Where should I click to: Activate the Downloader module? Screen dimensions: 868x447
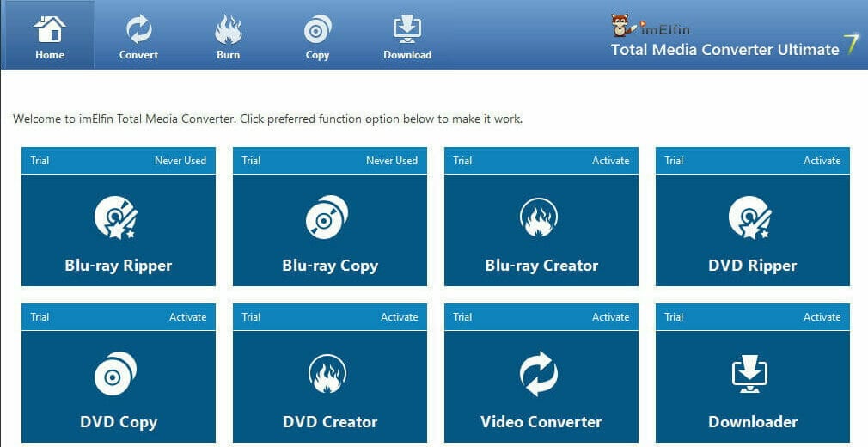tap(822, 317)
